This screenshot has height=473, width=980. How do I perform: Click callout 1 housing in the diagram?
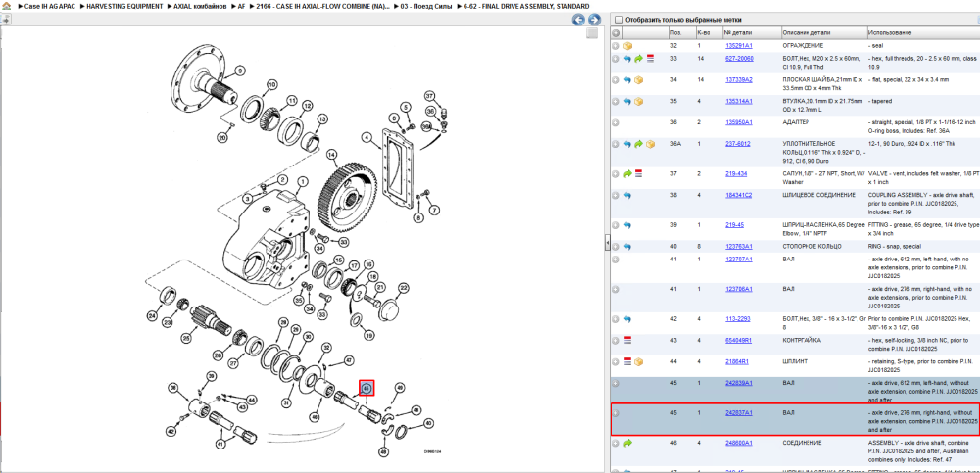[x=302, y=182]
